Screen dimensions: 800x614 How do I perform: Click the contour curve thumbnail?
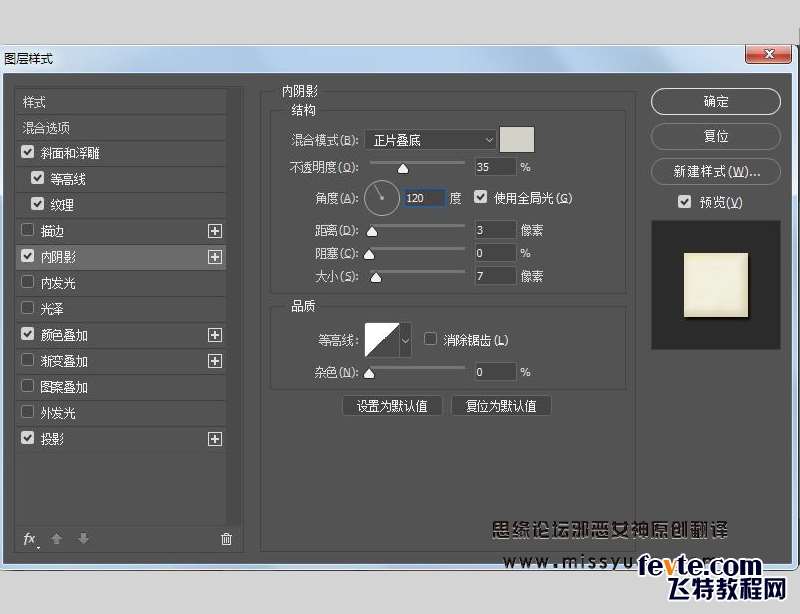coord(382,340)
